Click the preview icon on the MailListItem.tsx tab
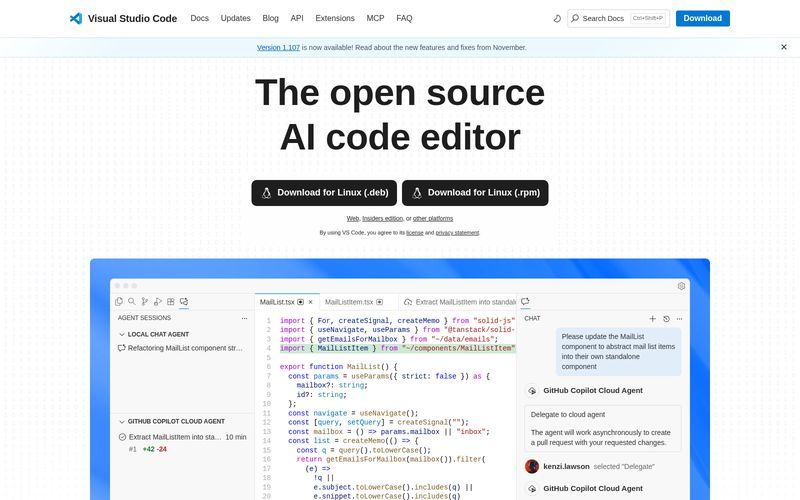 click(380, 302)
